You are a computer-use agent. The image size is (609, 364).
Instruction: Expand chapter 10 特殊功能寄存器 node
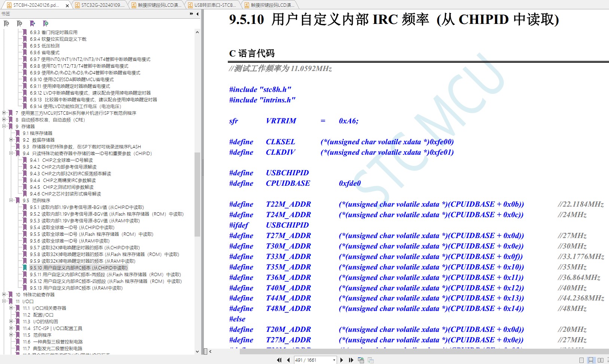click(x=4, y=294)
